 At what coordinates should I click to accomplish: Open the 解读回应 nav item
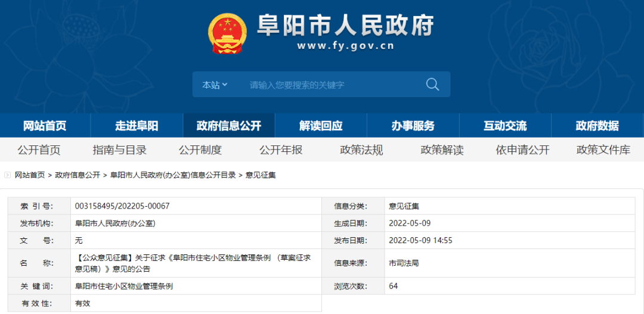pyautogui.click(x=321, y=126)
